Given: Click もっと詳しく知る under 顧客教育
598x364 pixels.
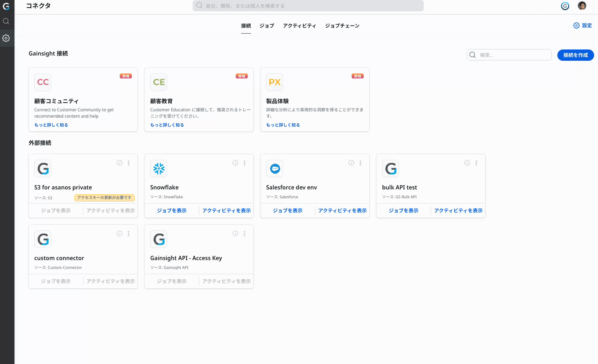Looking at the screenshot, I should (x=167, y=125).
